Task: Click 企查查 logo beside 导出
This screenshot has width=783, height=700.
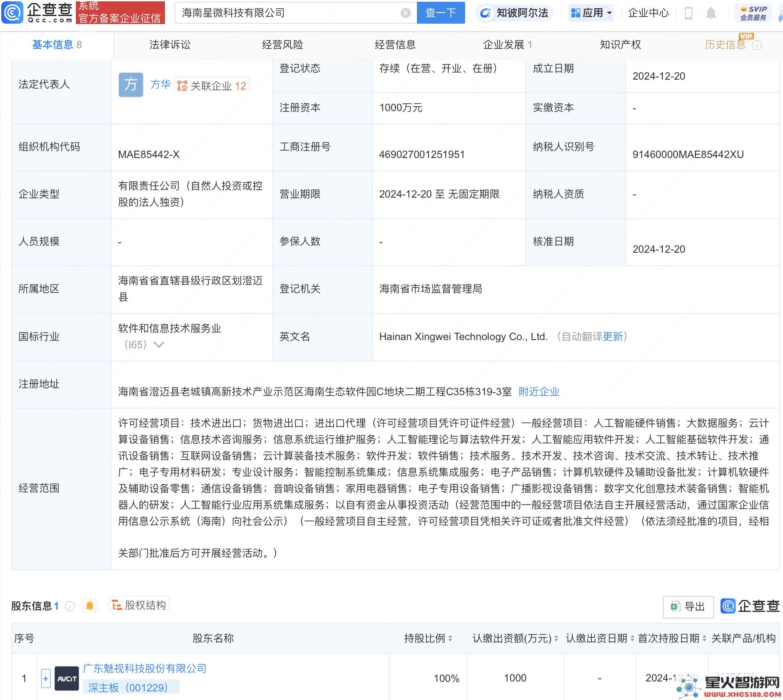Action: (x=750, y=606)
